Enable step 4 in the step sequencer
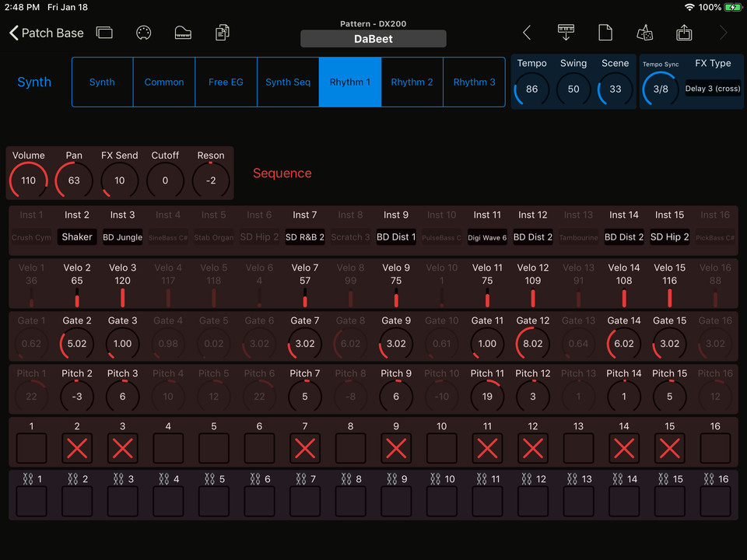 [x=168, y=448]
